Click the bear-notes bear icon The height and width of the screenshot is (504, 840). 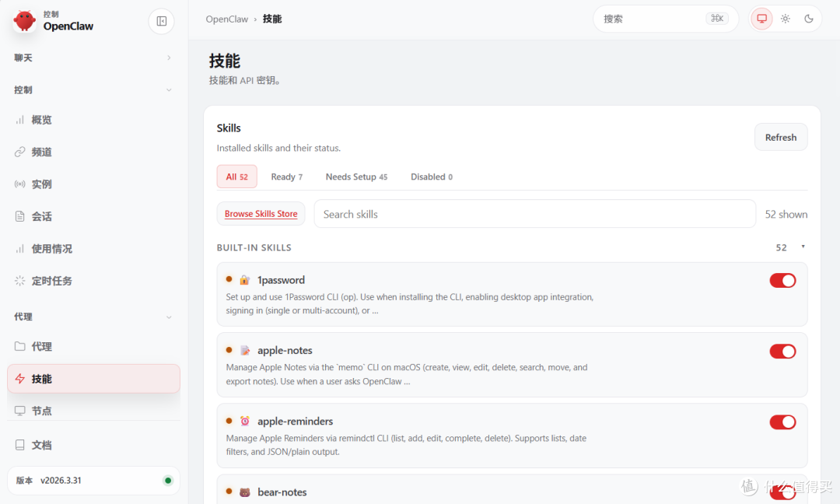pyautogui.click(x=245, y=492)
